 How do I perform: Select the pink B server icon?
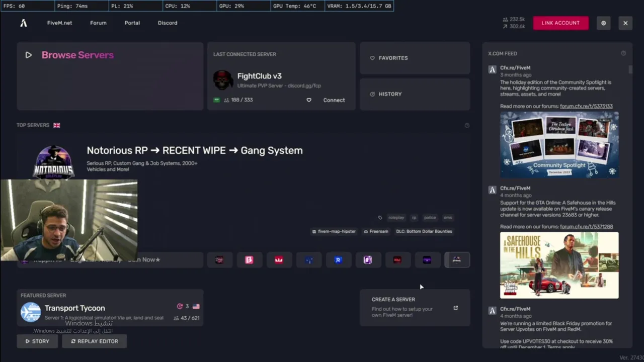(x=249, y=260)
